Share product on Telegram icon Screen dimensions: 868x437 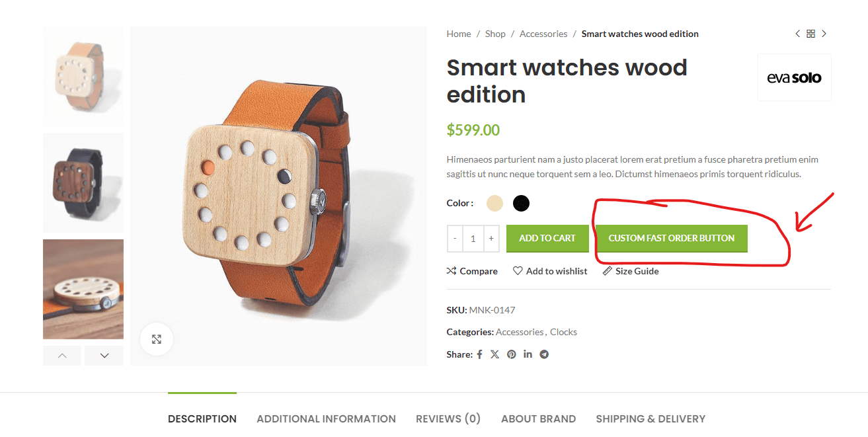[544, 354]
